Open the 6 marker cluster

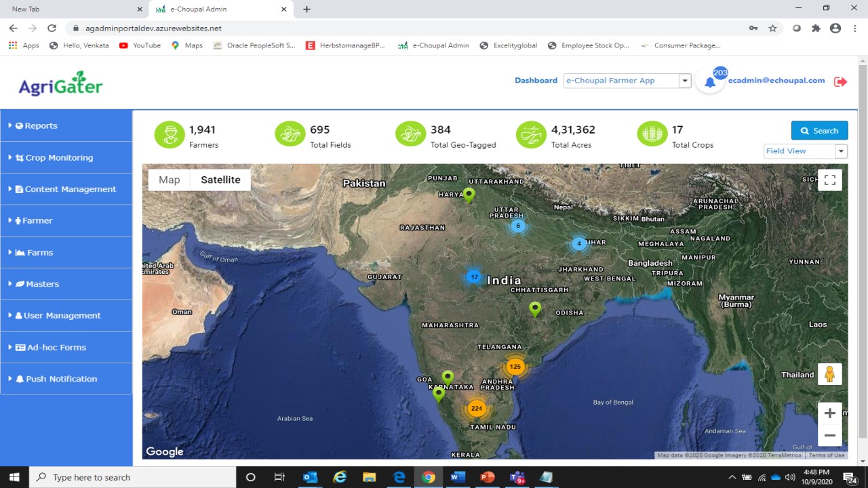click(518, 226)
